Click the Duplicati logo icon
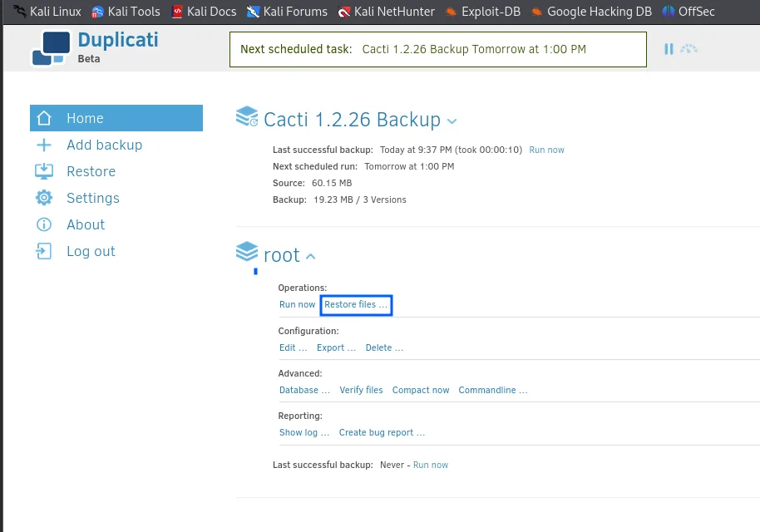Viewport: 760px width, 532px height. [51, 48]
